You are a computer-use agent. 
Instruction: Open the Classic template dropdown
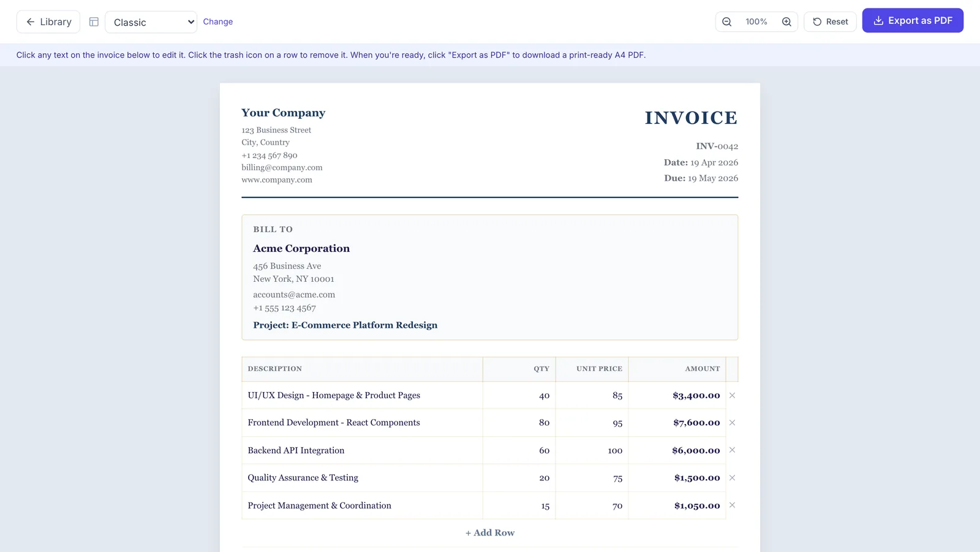coord(151,21)
